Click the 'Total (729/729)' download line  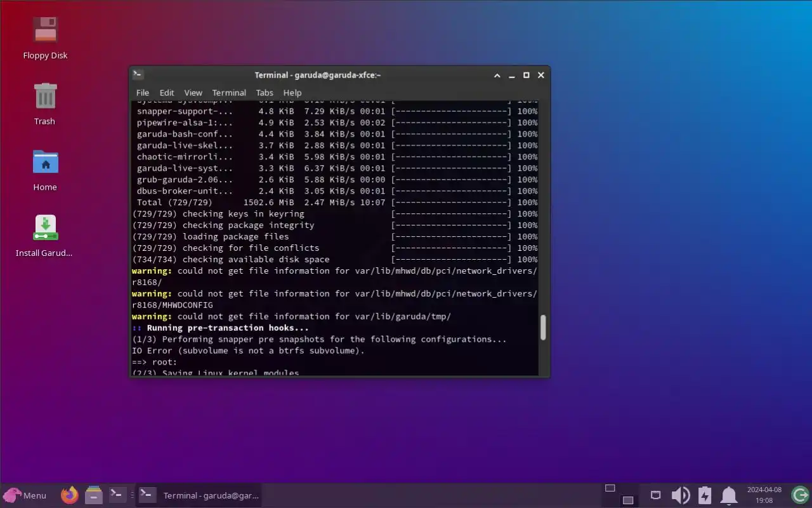pyautogui.click(x=334, y=203)
